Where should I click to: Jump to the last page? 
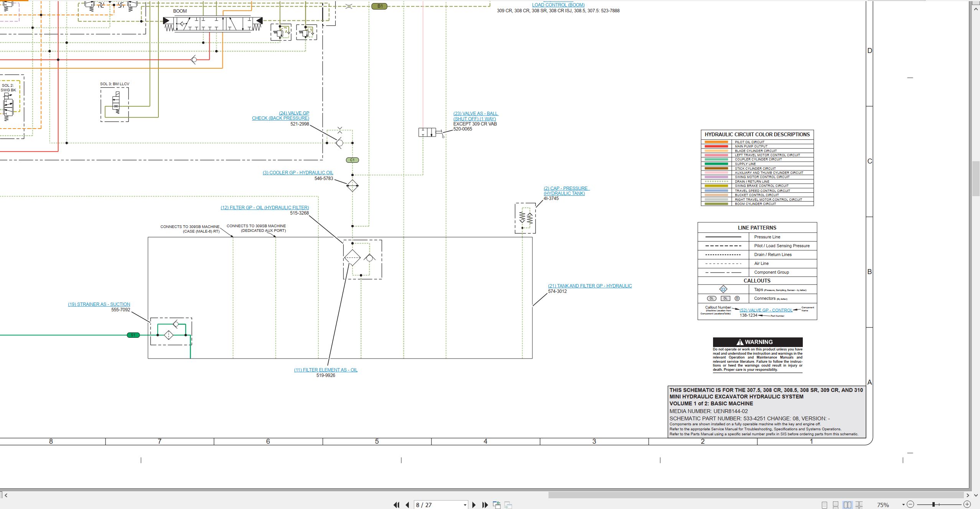click(485, 505)
